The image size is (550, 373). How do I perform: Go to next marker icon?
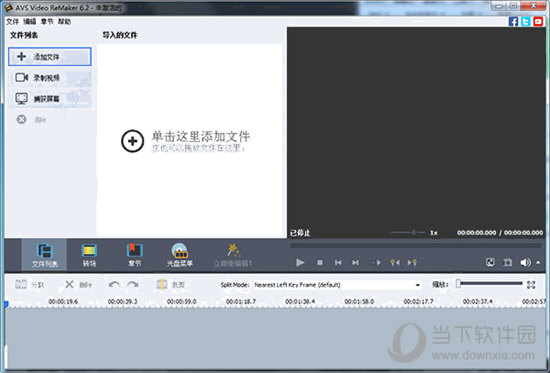(x=412, y=262)
